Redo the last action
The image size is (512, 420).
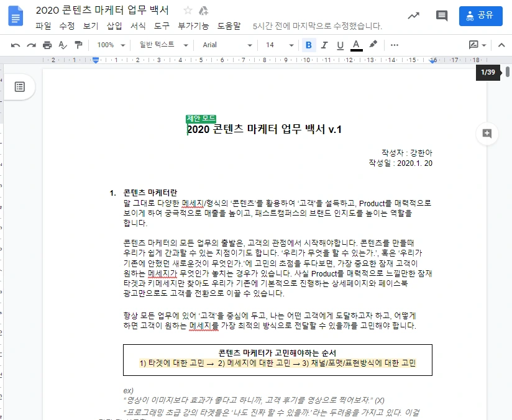pos(31,45)
